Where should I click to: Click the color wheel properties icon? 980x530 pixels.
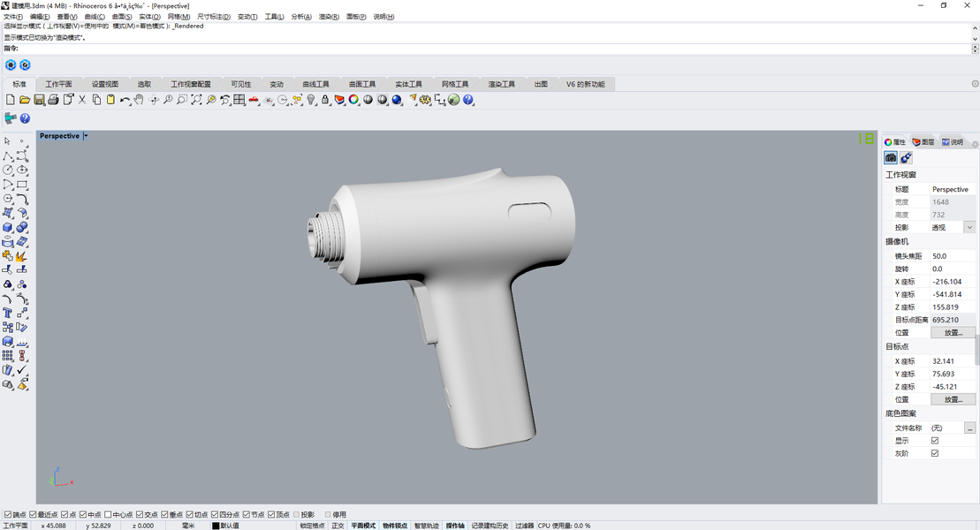tap(353, 100)
